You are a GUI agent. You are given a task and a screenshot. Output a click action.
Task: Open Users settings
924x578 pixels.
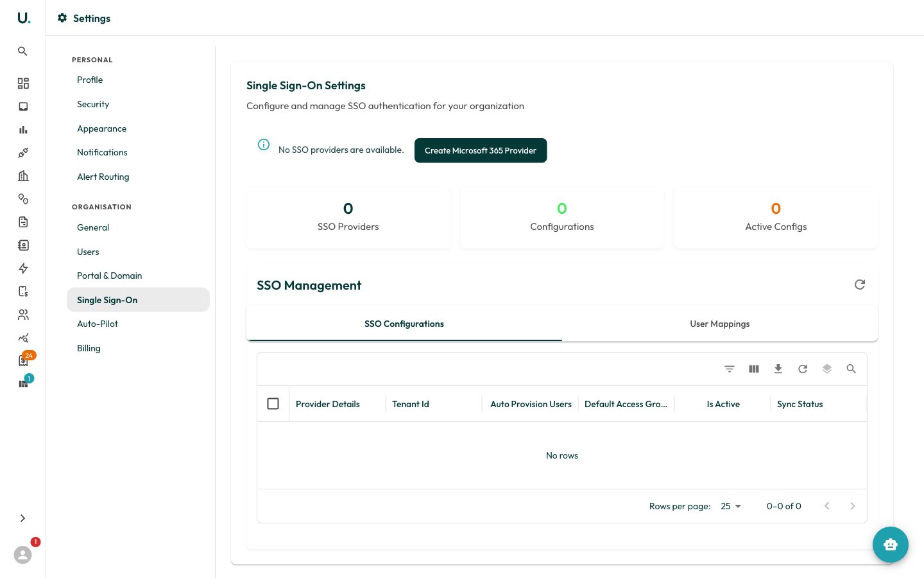pyautogui.click(x=138, y=252)
